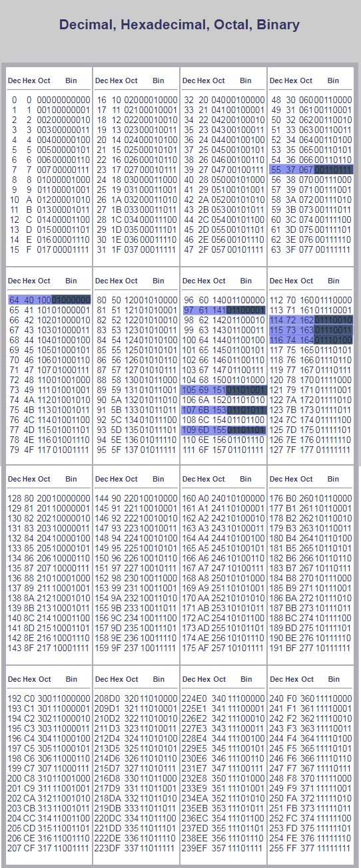
Task: Click the binary value 10000001
Action: coord(71,507)
